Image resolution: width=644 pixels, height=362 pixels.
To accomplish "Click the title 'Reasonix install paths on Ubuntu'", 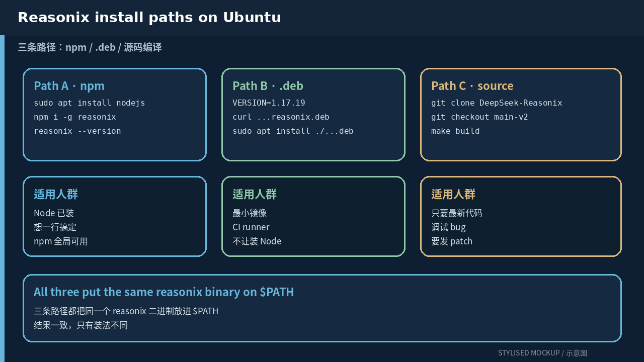I will pos(149,18).
